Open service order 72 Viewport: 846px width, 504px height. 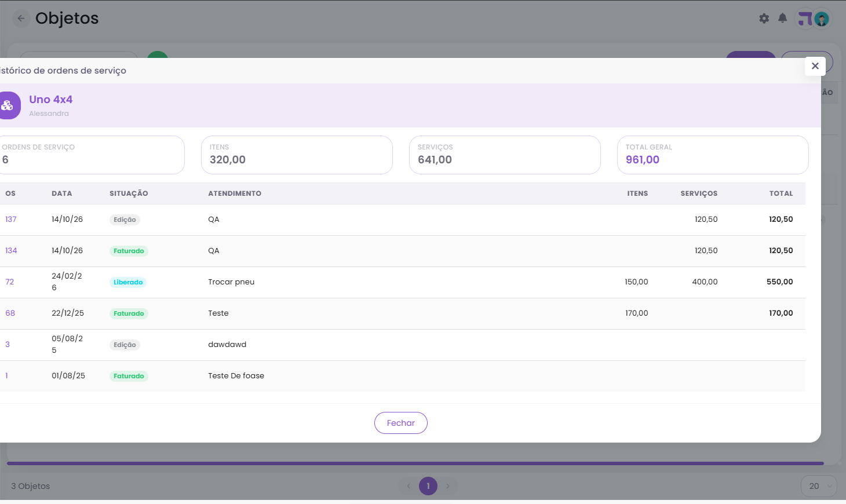(10, 282)
